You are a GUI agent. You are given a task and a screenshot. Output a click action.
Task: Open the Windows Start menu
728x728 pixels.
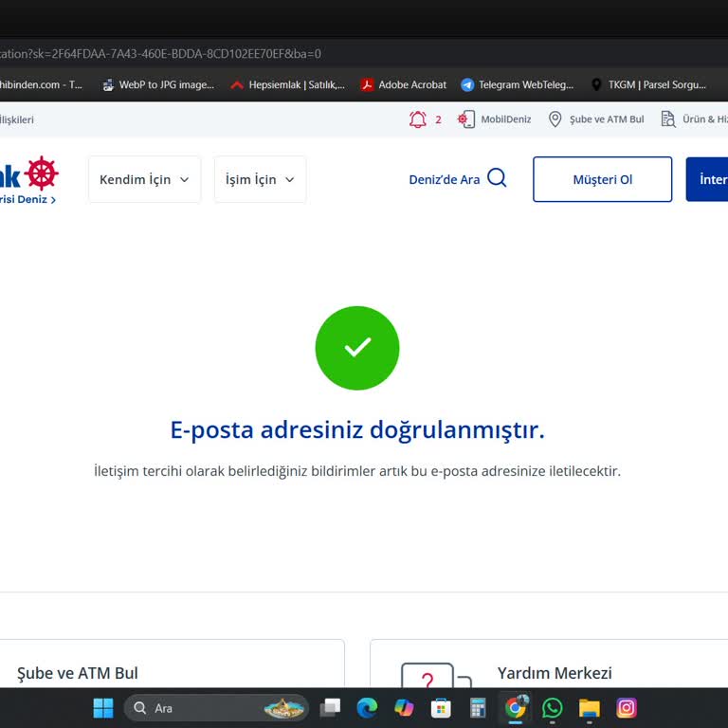(103, 708)
